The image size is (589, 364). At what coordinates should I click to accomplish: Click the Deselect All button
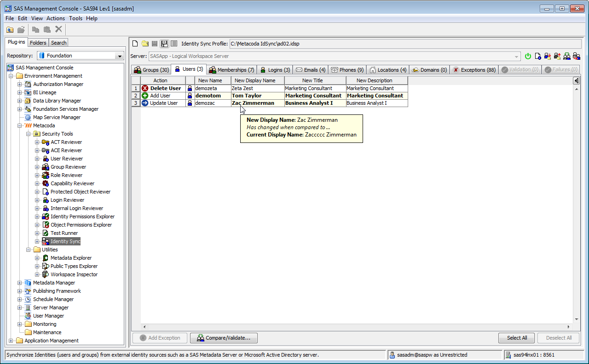coord(559,338)
